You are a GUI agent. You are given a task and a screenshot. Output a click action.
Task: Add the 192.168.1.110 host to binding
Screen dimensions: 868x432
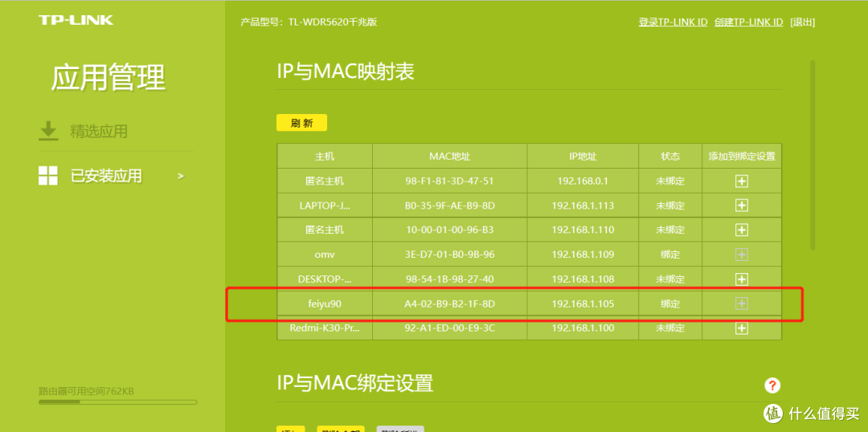[741, 230]
